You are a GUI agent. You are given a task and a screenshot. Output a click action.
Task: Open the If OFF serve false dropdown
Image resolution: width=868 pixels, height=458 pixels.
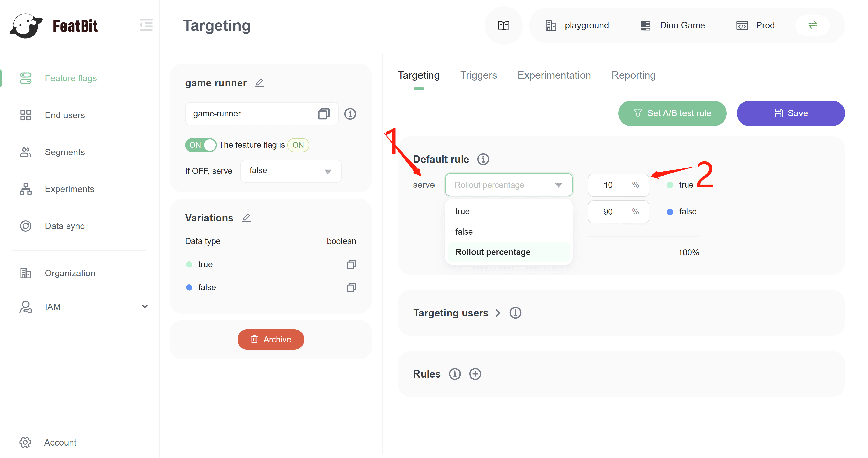291,171
